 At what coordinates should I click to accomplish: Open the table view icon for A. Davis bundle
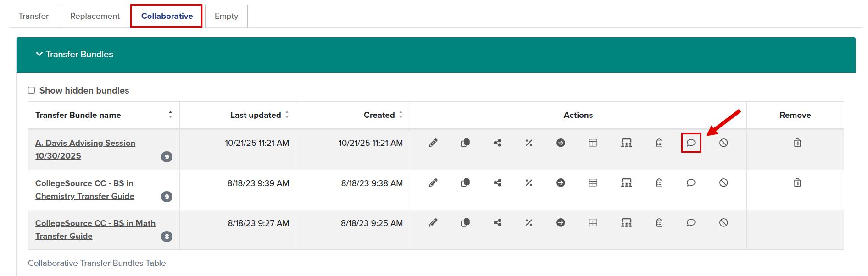pyautogui.click(x=593, y=143)
